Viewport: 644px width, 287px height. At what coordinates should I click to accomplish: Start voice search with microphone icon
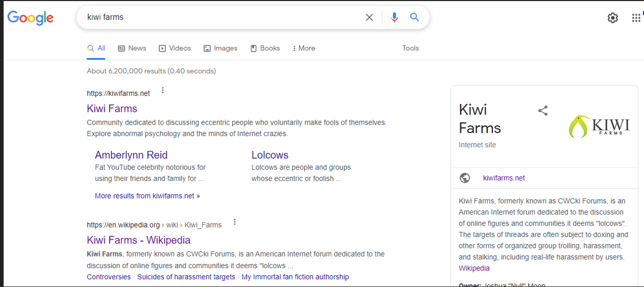tap(394, 17)
